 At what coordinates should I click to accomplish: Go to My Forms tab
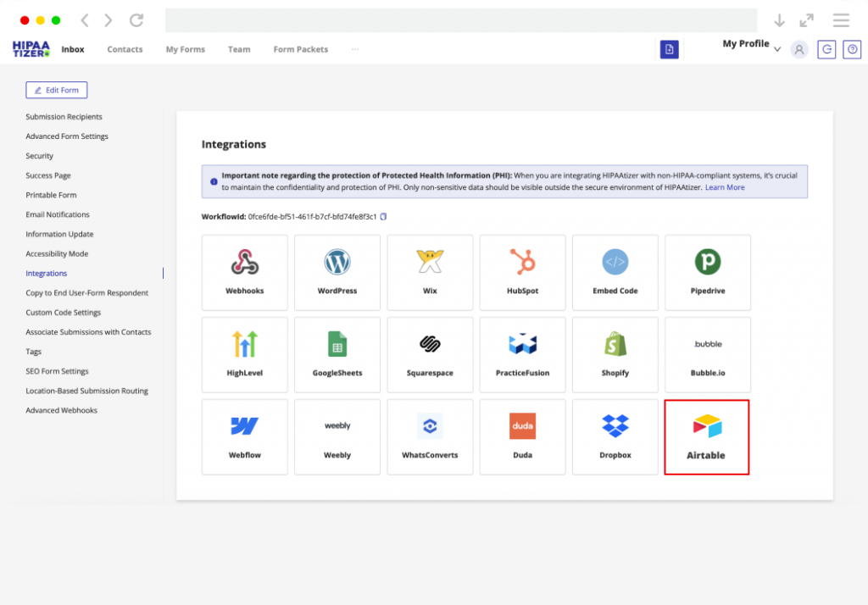pyautogui.click(x=186, y=49)
